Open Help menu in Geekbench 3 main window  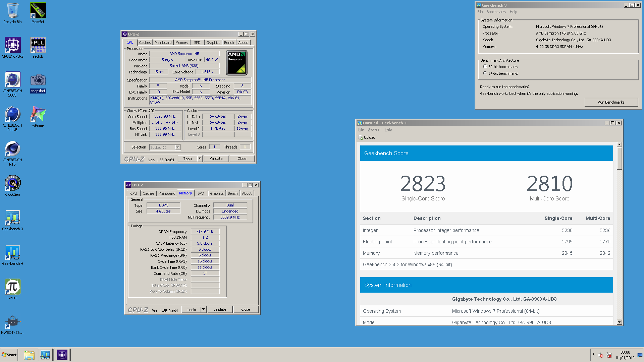point(513,12)
